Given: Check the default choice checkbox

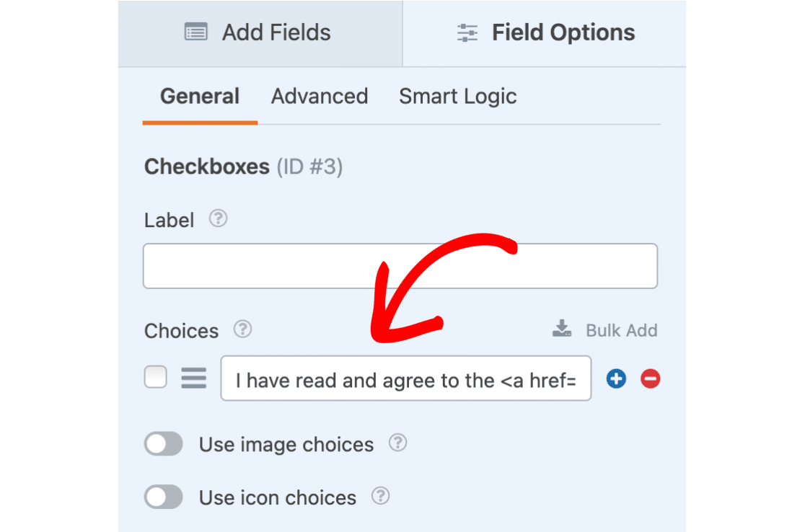Looking at the screenshot, I should pyautogui.click(x=156, y=377).
